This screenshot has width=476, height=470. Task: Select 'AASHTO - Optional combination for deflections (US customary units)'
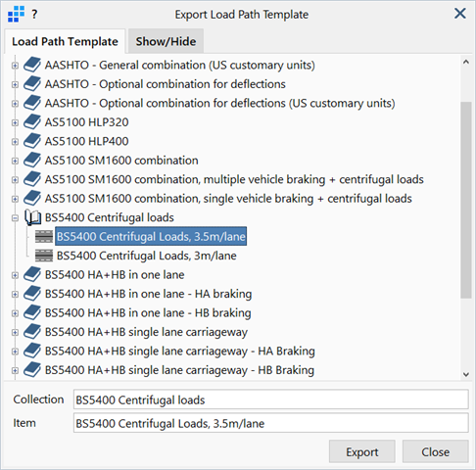[219, 103]
